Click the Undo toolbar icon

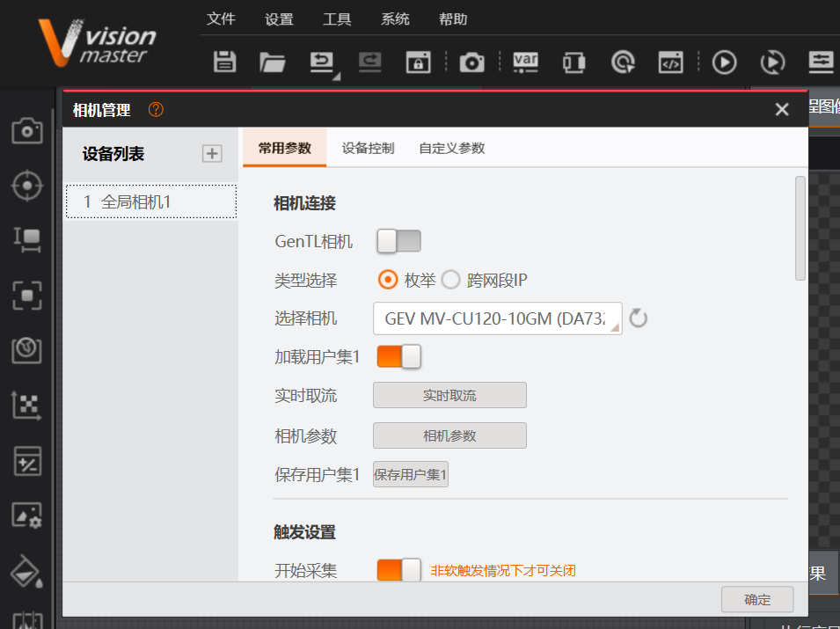point(321,62)
